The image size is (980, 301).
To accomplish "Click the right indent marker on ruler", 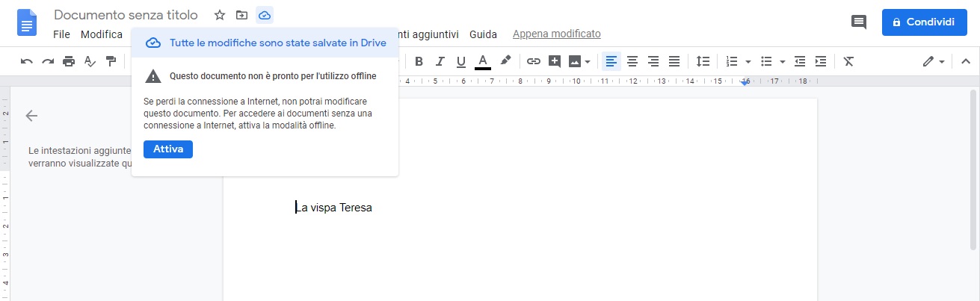I will coord(745,82).
